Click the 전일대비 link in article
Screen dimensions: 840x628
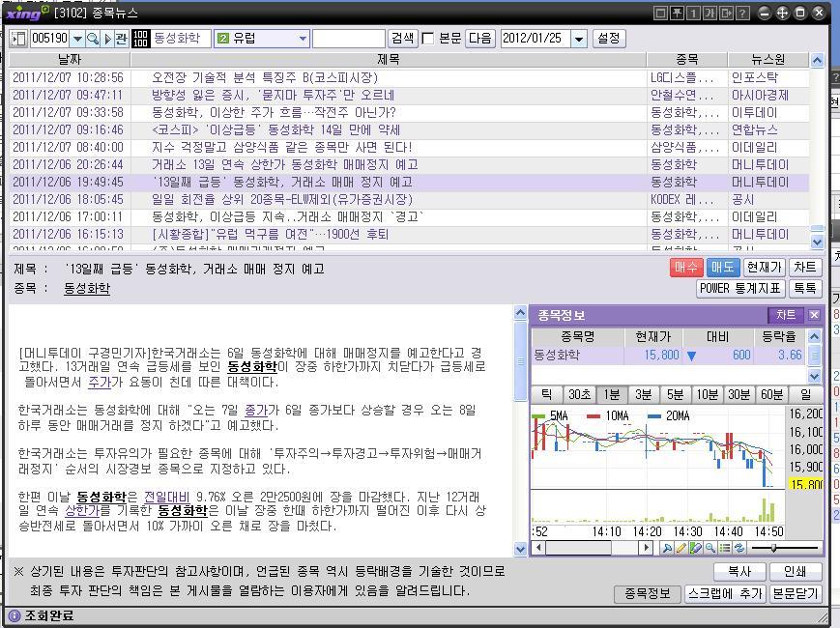(x=166, y=497)
